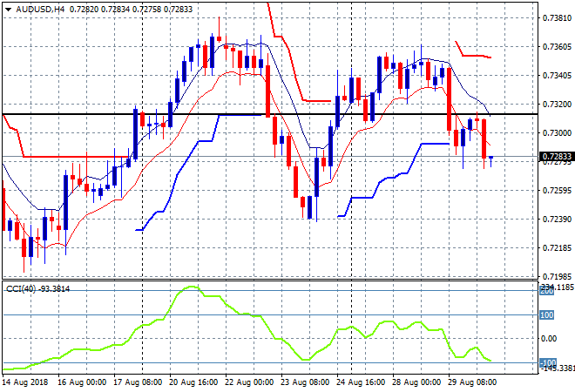Viewport: 575px width, 392px height.
Task: Click the 0.72185 price axis label
Action: pos(557,248)
